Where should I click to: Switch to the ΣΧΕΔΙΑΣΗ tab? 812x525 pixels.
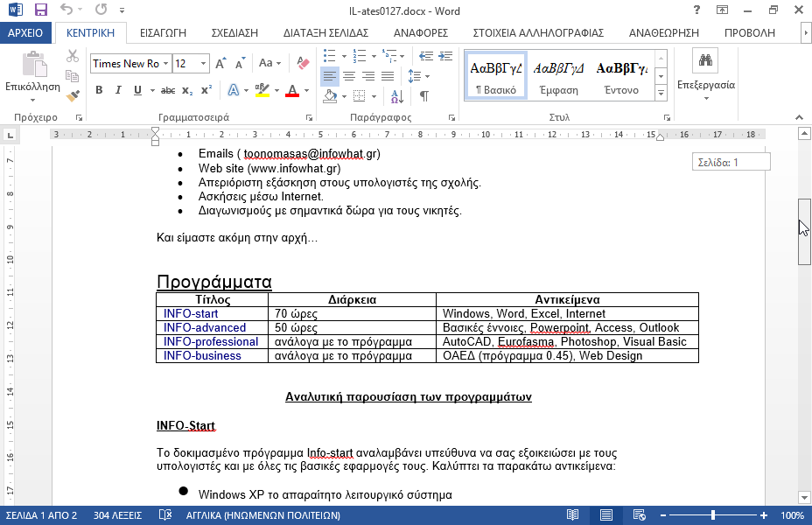coord(234,32)
